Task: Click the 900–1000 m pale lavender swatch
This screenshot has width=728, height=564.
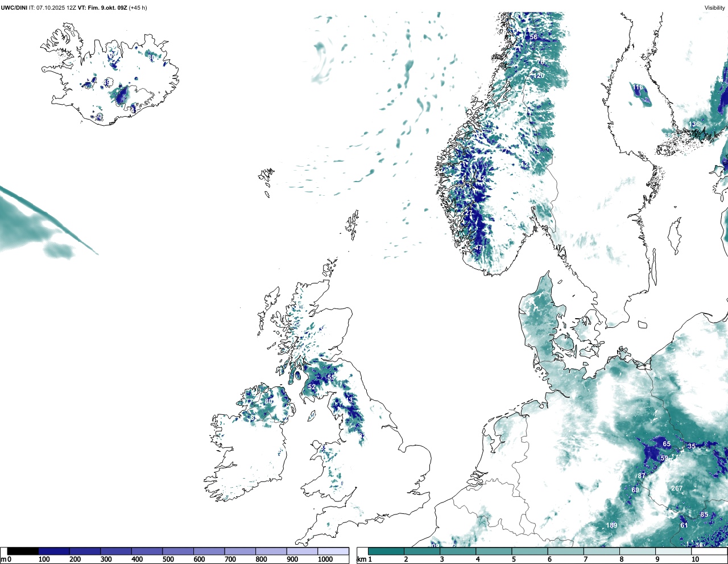Action: pos(302,551)
